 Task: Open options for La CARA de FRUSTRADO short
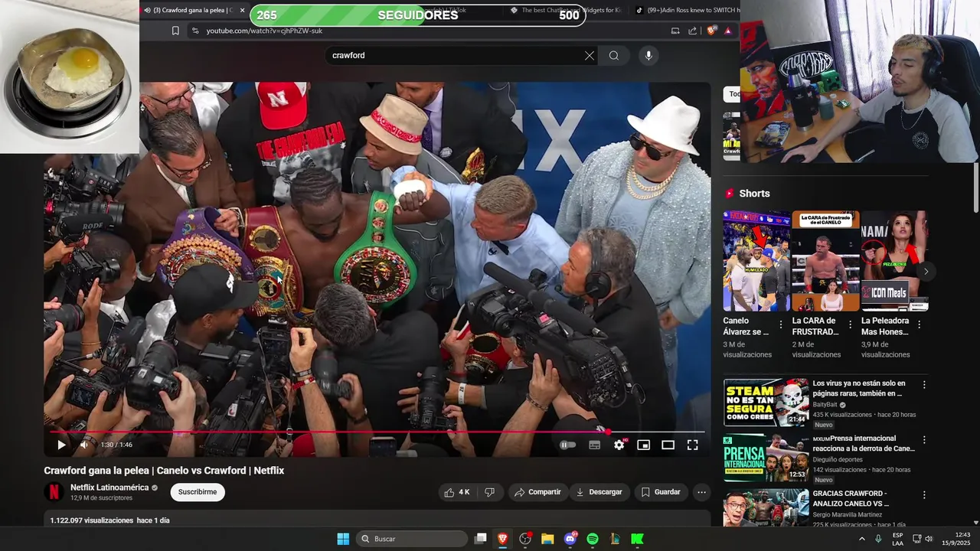click(850, 324)
